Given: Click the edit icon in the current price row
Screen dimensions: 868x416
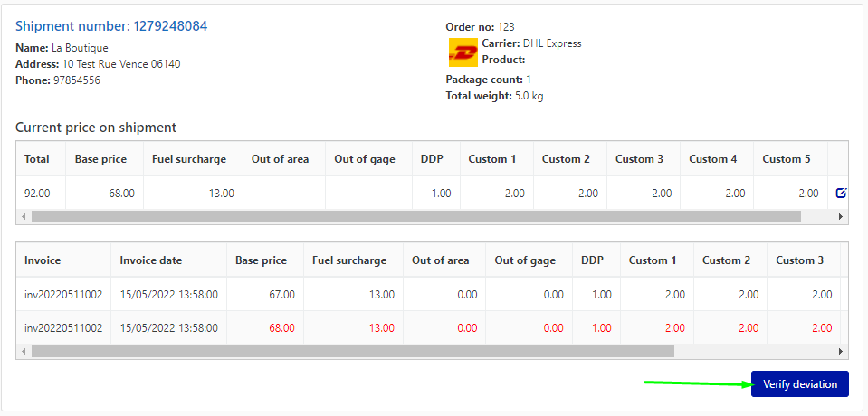Looking at the screenshot, I should tap(840, 193).
